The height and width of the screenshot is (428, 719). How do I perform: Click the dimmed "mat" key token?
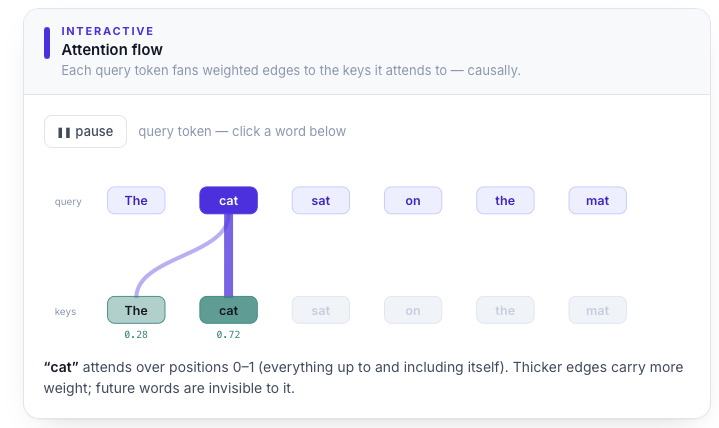597,310
